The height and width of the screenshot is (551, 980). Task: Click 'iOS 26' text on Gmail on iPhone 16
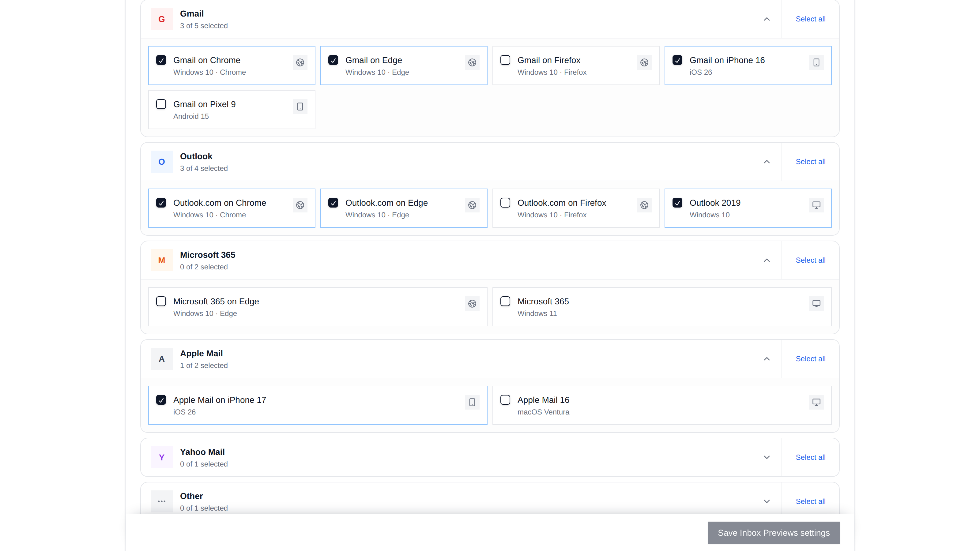point(701,72)
